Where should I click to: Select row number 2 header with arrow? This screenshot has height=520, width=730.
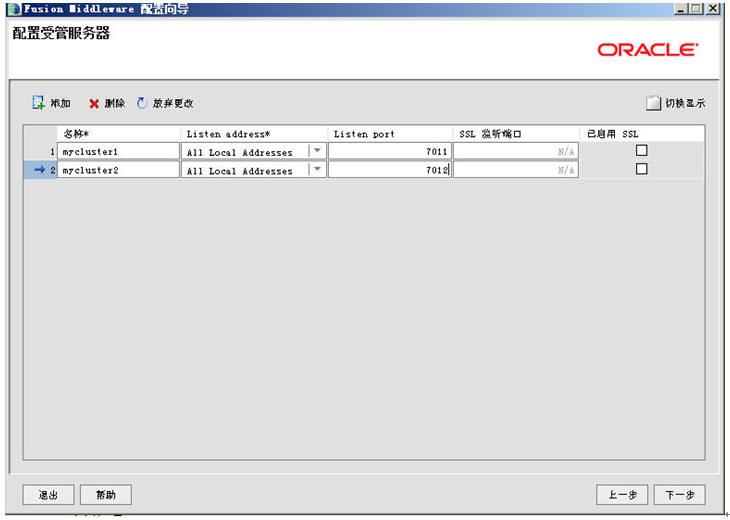(41, 170)
